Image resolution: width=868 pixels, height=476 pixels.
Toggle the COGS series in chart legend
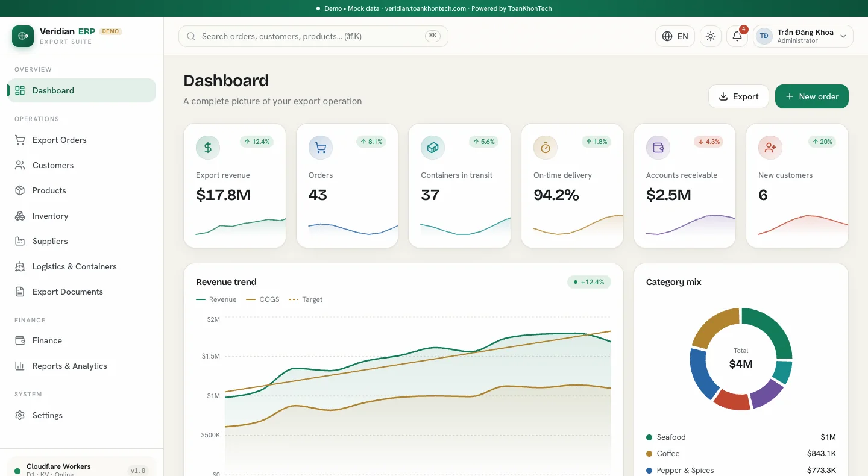pos(263,299)
